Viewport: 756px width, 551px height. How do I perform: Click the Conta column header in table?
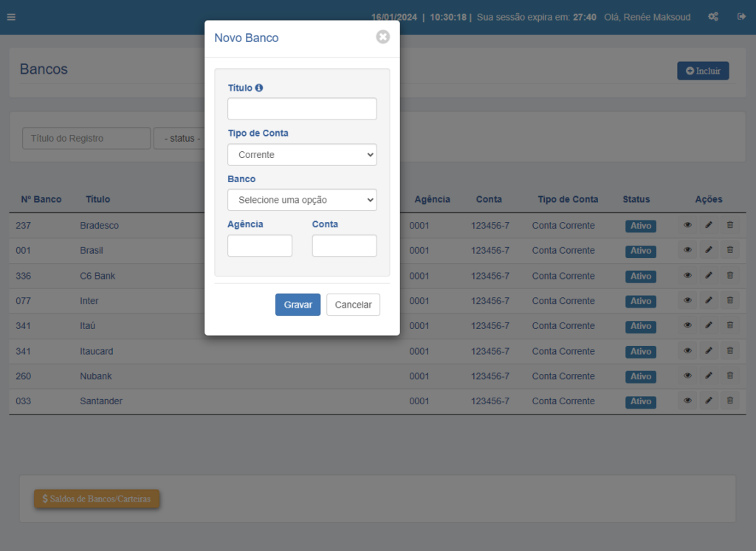[489, 199]
